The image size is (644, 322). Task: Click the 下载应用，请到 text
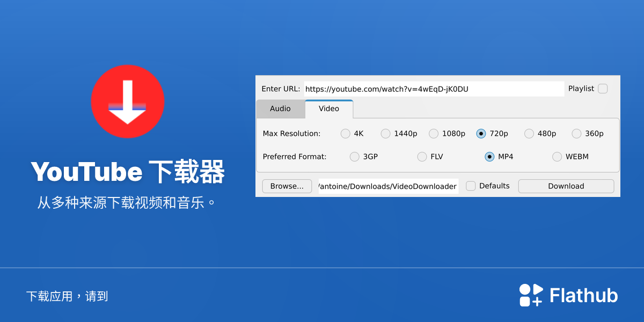[x=67, y=296]
